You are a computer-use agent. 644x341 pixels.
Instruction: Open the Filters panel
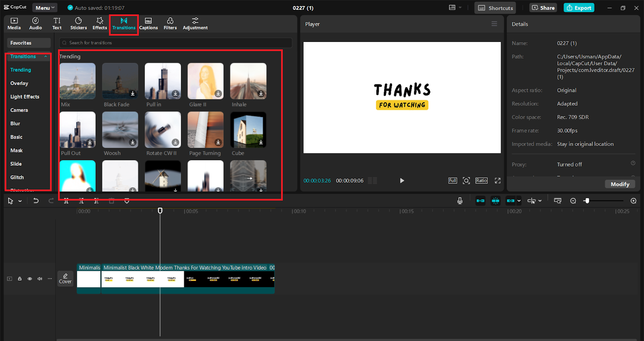(170, 23)
